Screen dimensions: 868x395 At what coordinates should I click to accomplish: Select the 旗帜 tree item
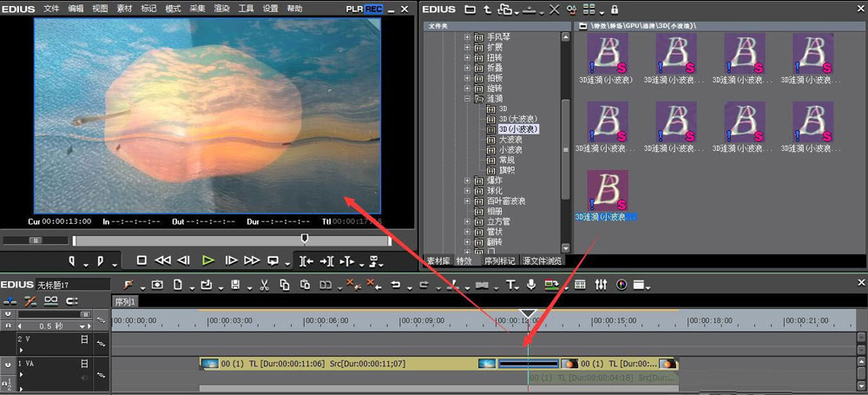(507, 170)
